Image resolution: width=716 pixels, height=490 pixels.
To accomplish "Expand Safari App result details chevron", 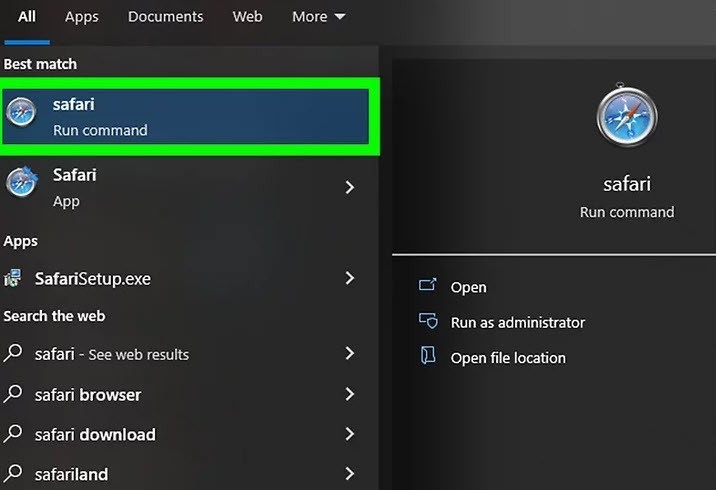I will point(350,187).
